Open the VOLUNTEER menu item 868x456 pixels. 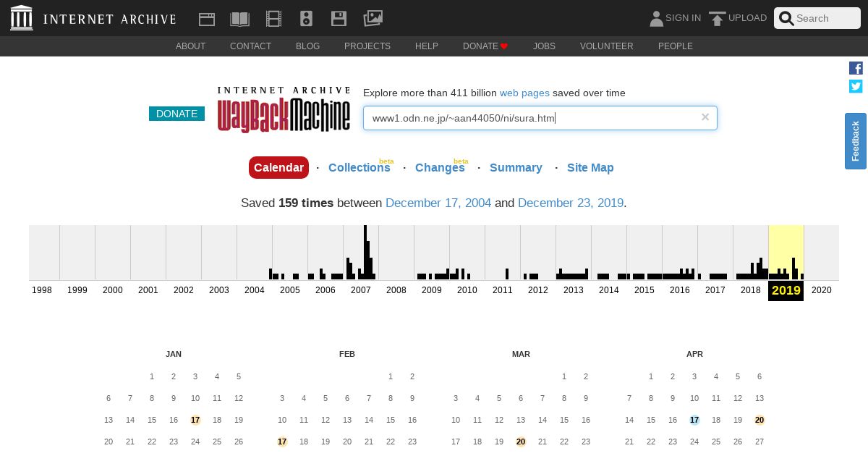pos(607,46)
